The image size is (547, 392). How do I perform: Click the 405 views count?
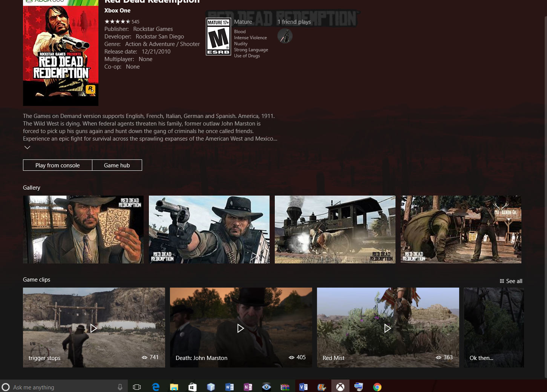pyautogui.click(x=297, y=357)
